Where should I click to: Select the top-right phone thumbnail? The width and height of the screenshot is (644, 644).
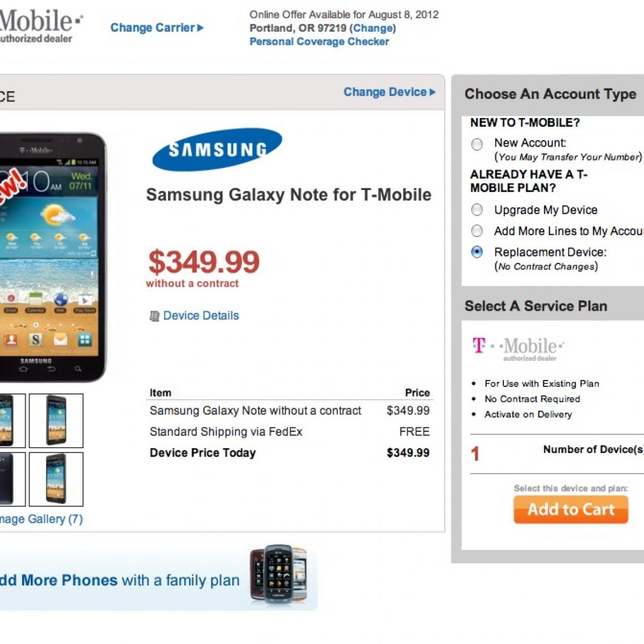point(56,420)
